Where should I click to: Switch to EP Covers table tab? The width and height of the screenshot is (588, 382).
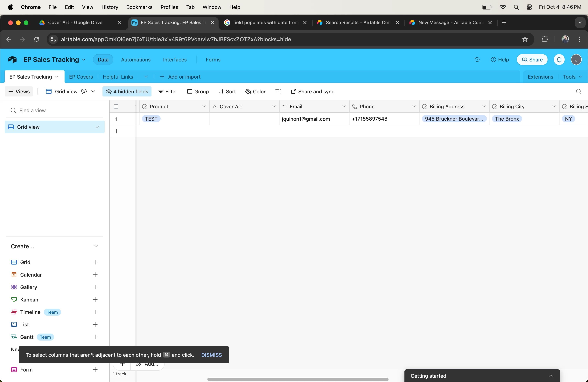(x=81, y=77)
